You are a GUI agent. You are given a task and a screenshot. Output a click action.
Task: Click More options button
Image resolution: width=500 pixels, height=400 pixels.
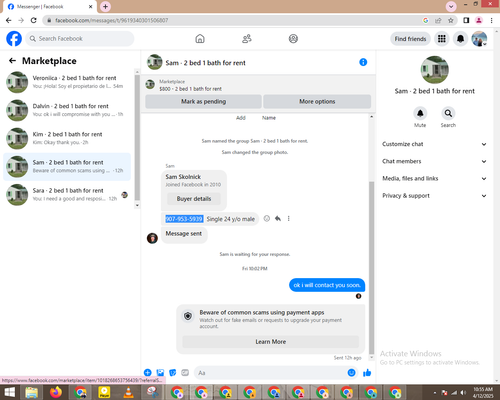(317, 101)
